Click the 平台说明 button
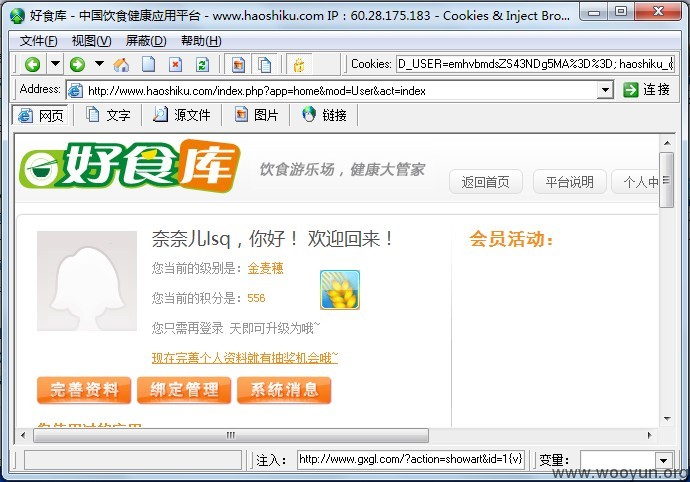This screenshot has height=482, width=690. [569, 182]
